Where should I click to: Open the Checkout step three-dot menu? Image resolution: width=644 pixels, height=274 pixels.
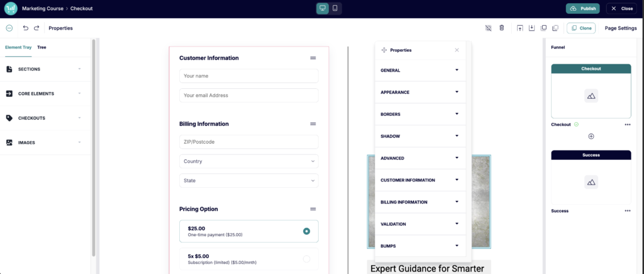click(x=627, y=125)
